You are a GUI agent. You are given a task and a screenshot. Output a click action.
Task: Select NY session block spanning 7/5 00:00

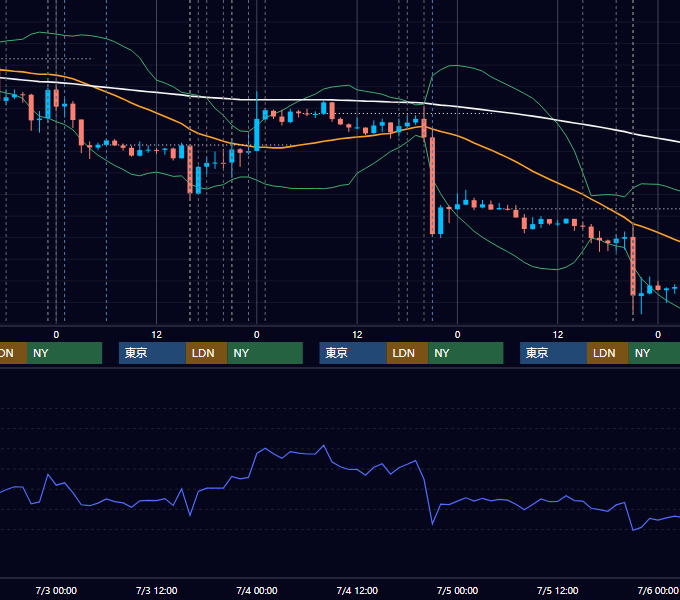[x=465, y=353]
